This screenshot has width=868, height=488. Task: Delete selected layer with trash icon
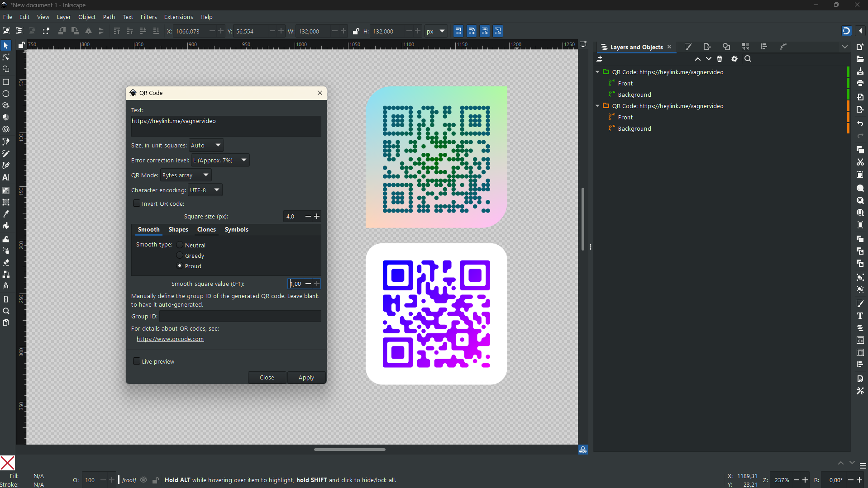coord(720,59)
